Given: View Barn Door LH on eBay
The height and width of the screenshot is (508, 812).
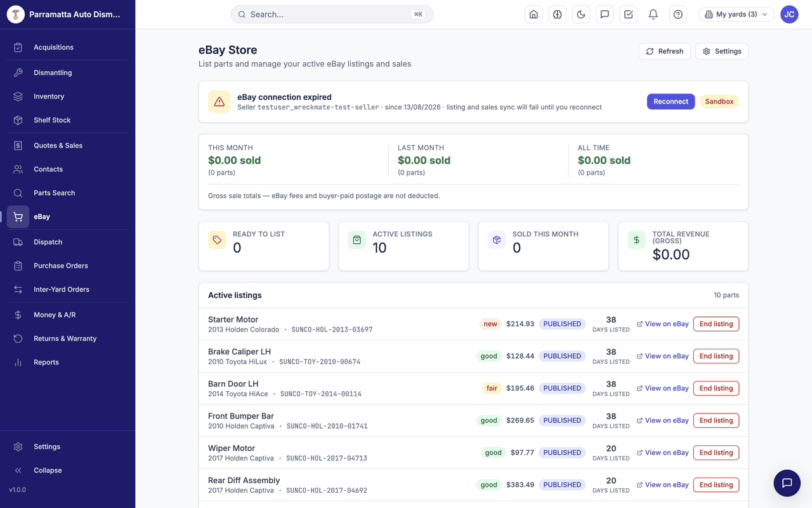Looking at the screenshot, I should tap(663, 389).
